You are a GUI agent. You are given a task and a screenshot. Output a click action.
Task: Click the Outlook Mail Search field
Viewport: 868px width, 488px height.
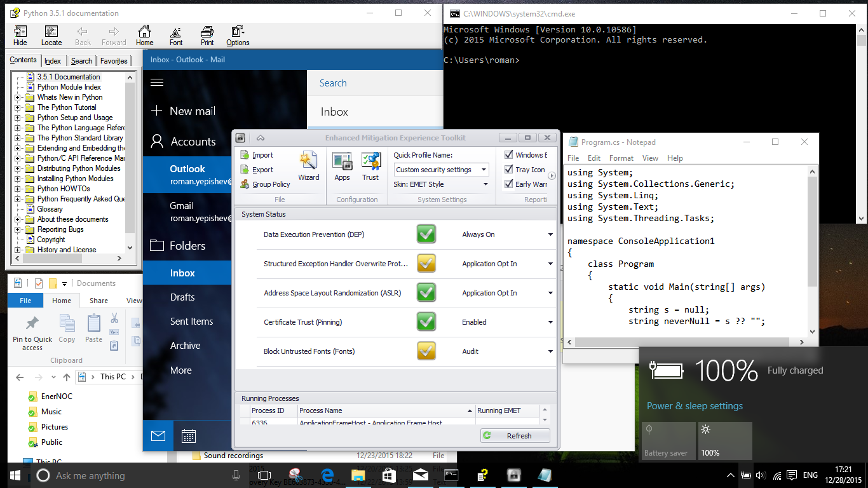[375, 83]
